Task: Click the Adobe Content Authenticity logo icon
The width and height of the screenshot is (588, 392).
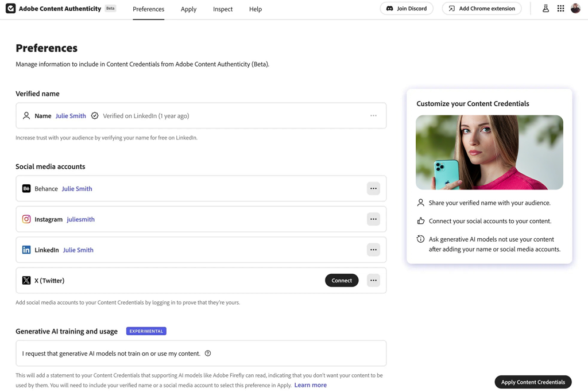Action: click(x=10, y=8)
